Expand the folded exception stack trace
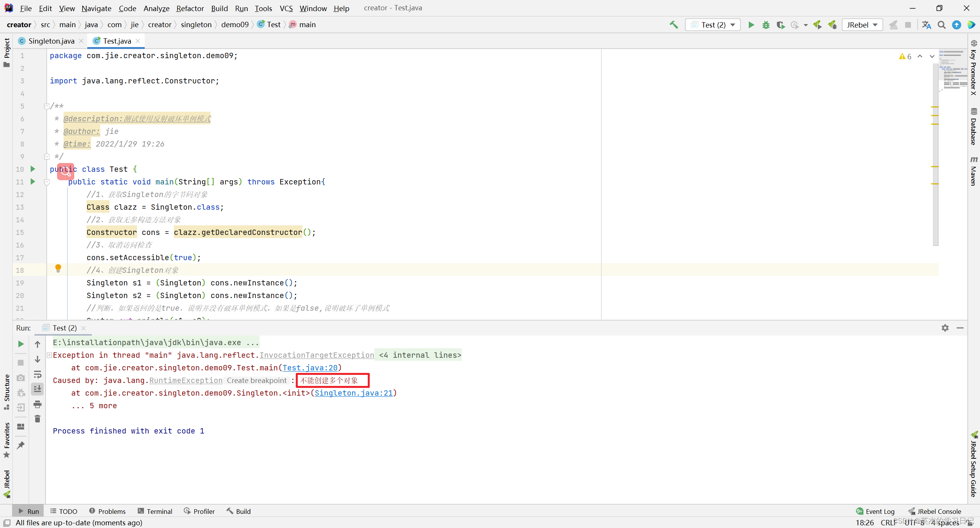The width and height of the screenshot is (980, 528). 49,355
